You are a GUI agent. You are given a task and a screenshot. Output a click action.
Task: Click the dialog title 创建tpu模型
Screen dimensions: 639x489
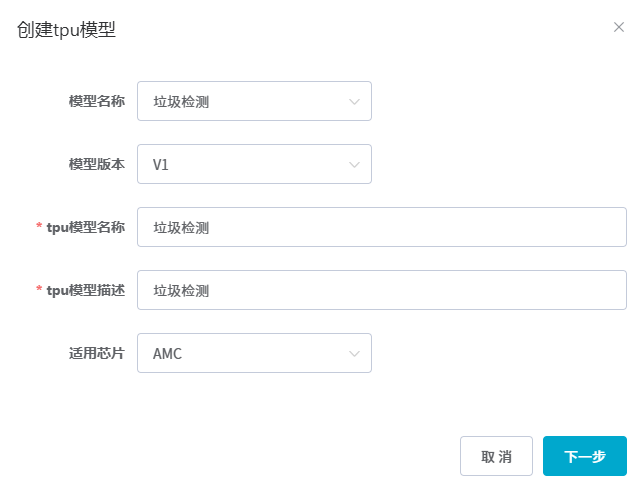coord(67,29)
